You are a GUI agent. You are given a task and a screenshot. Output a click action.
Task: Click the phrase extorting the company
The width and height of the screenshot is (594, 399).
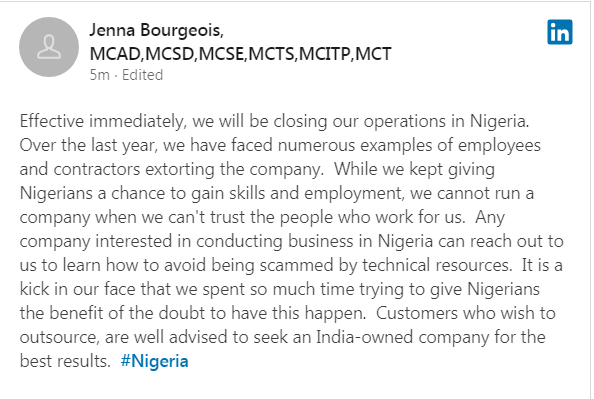pos(234,169)
